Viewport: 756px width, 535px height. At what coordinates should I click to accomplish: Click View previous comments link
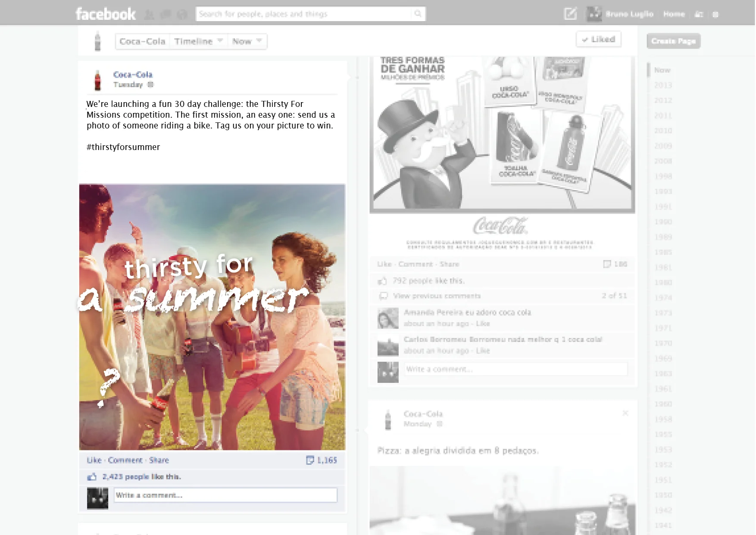(x=437, y=296)
